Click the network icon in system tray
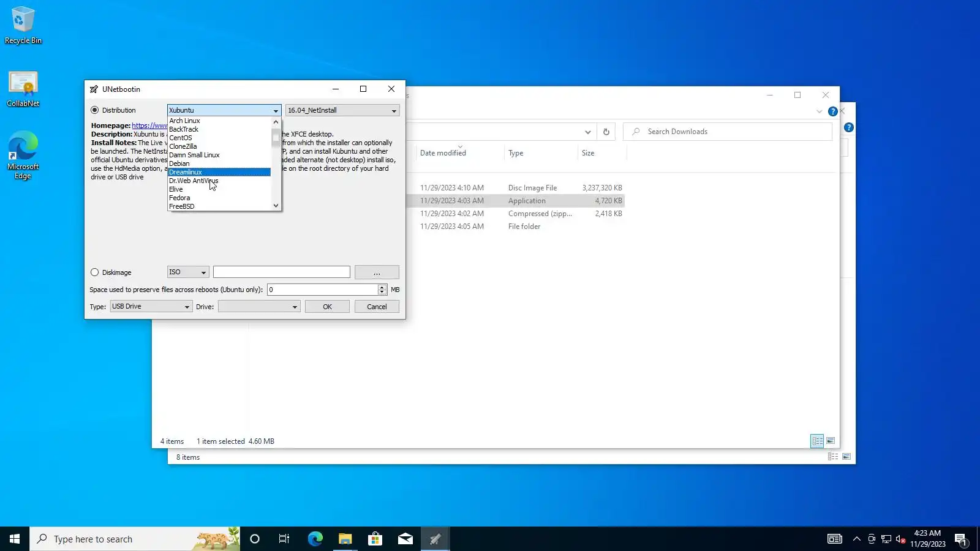 coord(886,539)
